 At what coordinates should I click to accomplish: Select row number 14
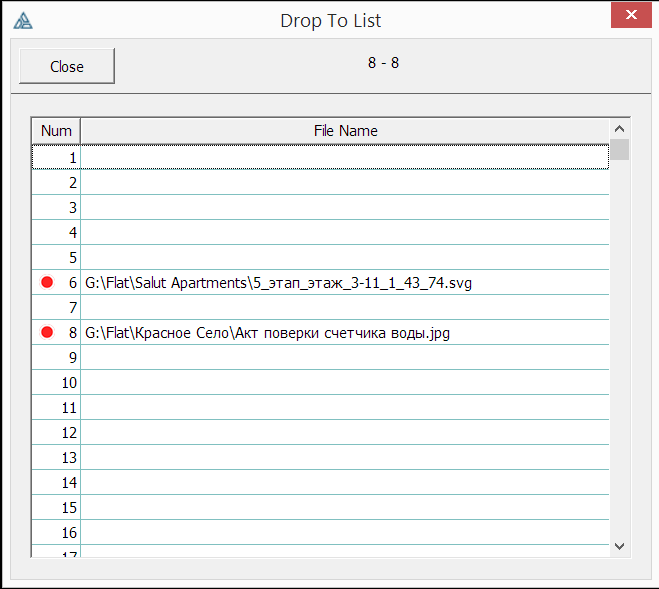point(56,483)
